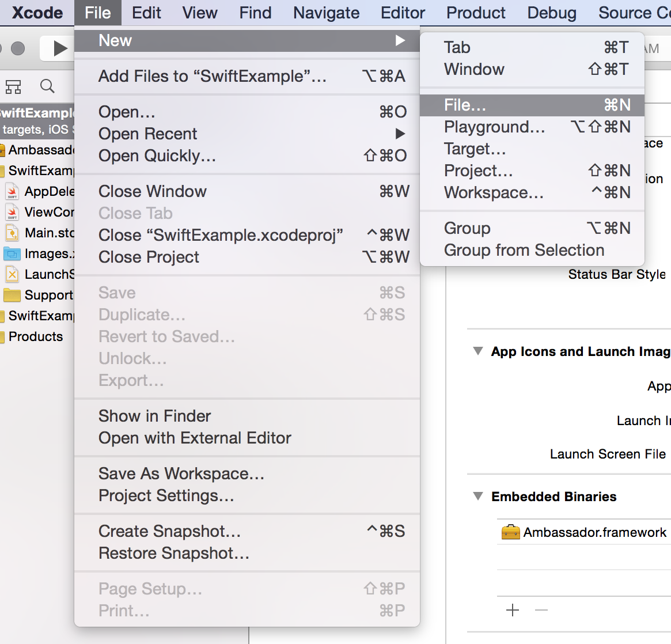This screenshot has height=644, width=671.
Task: Select Project Settings…
Action: click(x=247, y=495)
